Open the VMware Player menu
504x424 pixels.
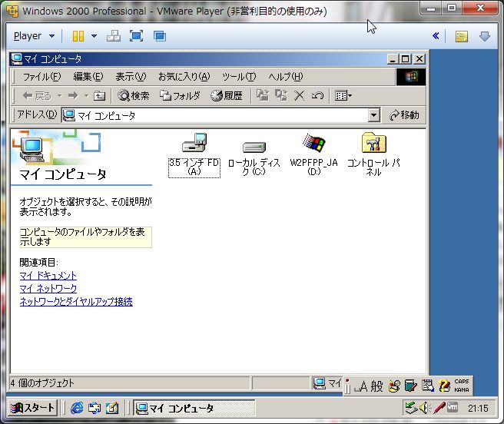(x=34, y=36)
